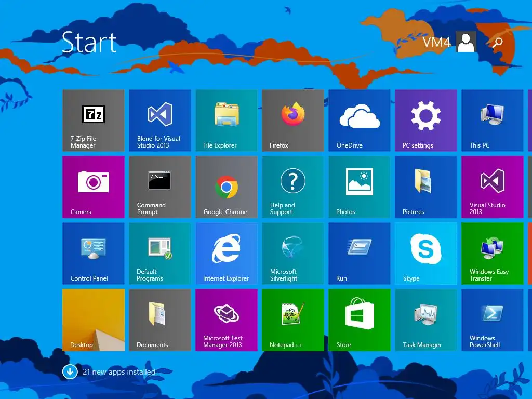Open the Windows Easy Transfer tile

pyautogui.click(x=493, y=254)
